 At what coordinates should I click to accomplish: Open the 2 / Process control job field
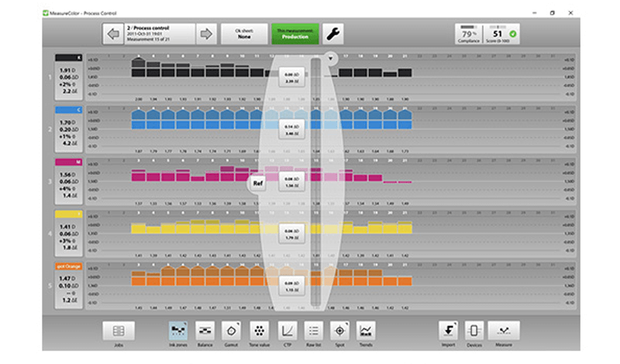pos(160,34)
